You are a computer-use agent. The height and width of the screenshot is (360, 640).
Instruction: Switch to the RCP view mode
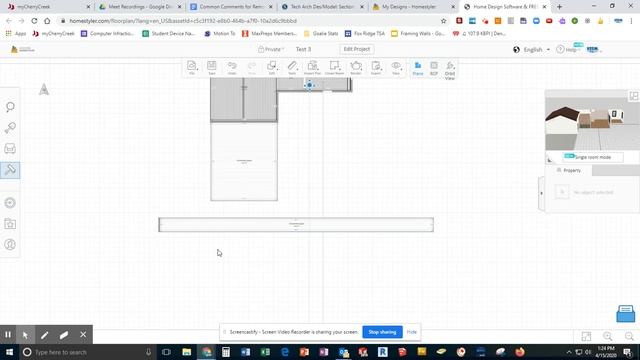coord(434,68)
